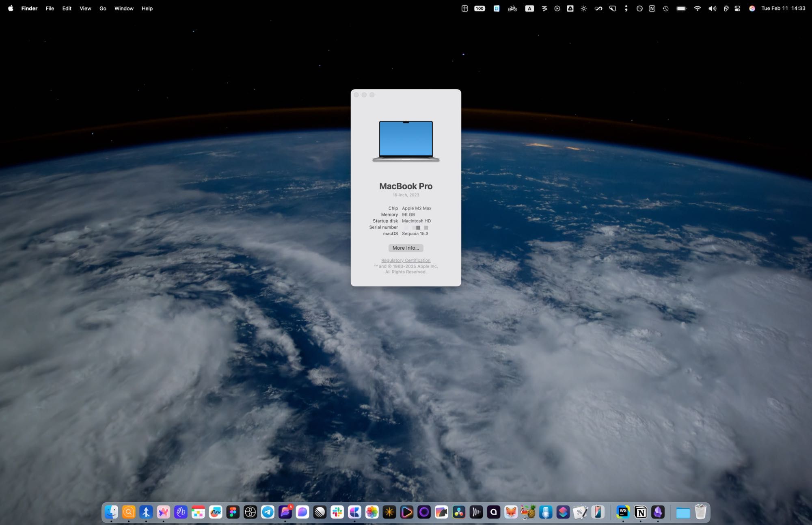Screen dimensions: 812x525
Task: Click the "Macintosh HD" startup disk value
Action: (416, 221)
